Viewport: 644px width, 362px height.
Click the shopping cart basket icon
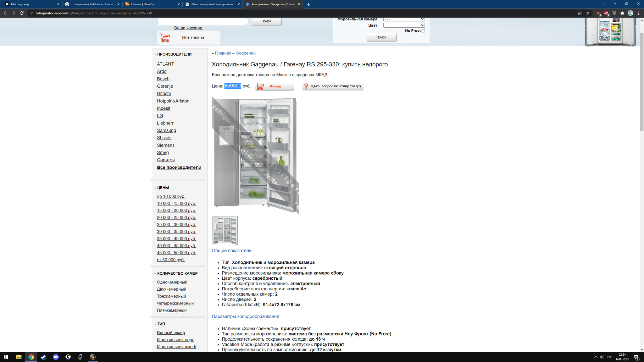pyautogui.click(x=165, y=38)
